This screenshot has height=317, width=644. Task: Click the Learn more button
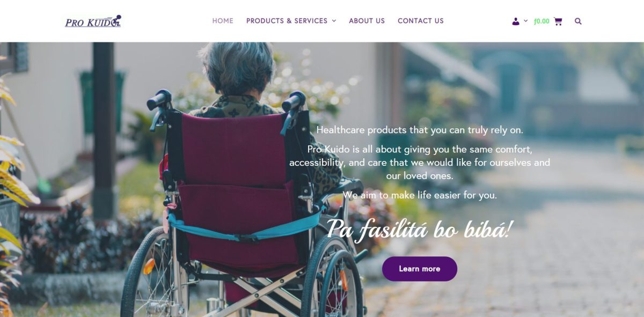click(420, 269)
